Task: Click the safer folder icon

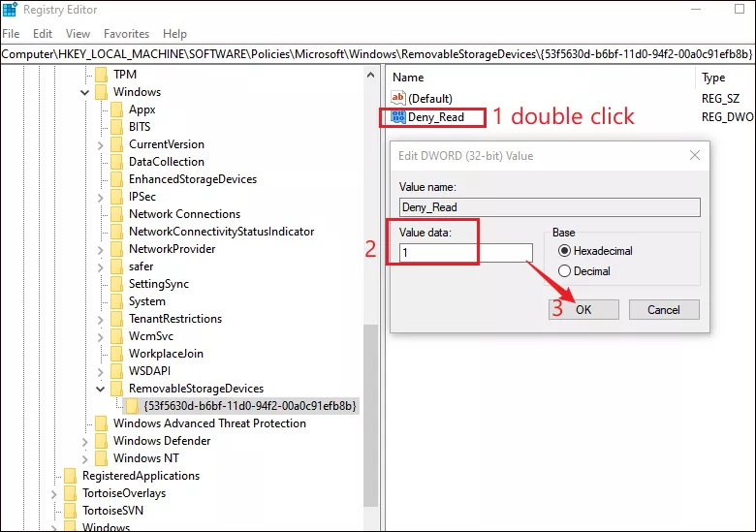Action: click(116, 266)
